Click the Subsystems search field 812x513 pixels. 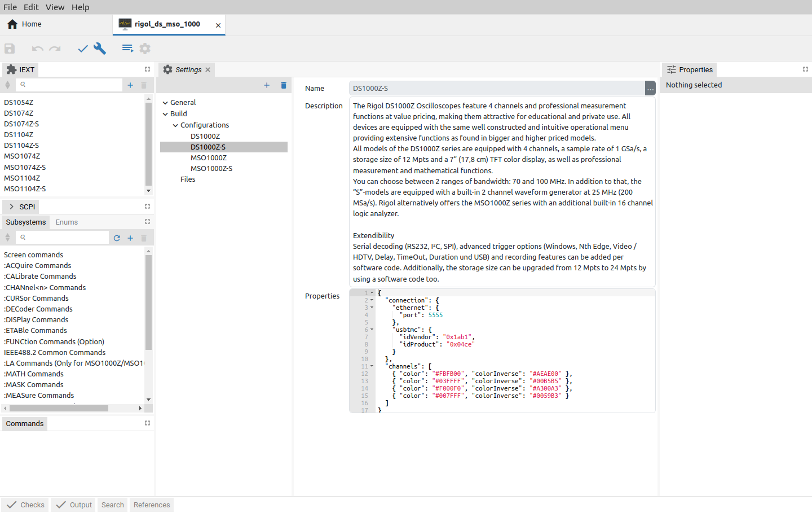[x=62, y=238]
